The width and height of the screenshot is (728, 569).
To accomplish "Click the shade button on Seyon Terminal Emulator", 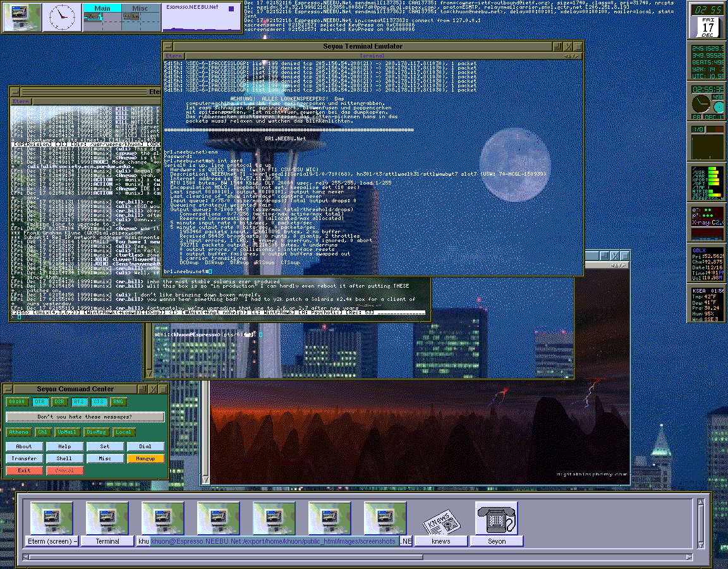I will (x=557, y=46).
